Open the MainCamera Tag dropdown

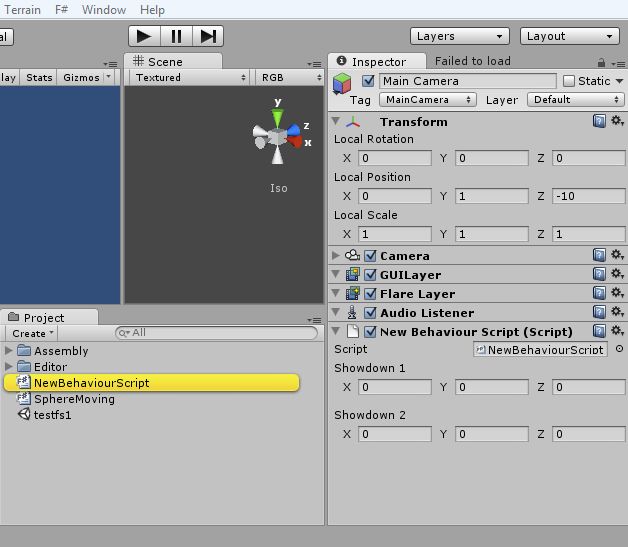tap(428, 100)
